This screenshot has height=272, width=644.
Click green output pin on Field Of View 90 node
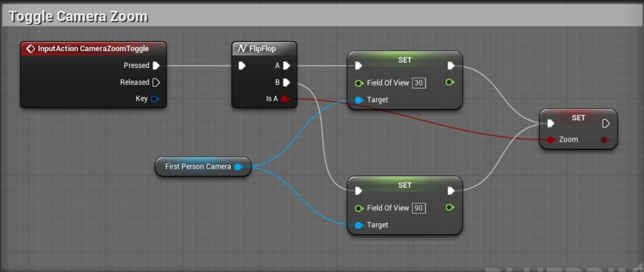click(x=450, y=208)
